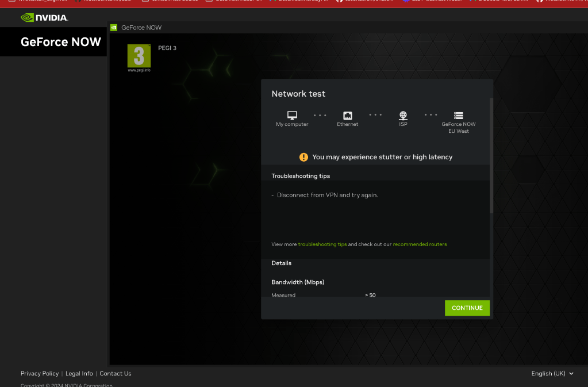Image resolution: width=588 pixels, height=387 pixels.
Task: Click the ISP globe icon
Action: coord(403,115)
